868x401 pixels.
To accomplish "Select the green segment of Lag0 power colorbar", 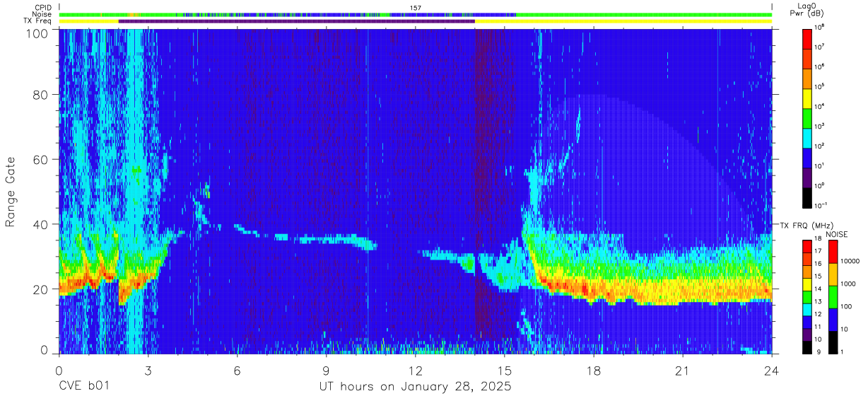I will tap(808, 117).
